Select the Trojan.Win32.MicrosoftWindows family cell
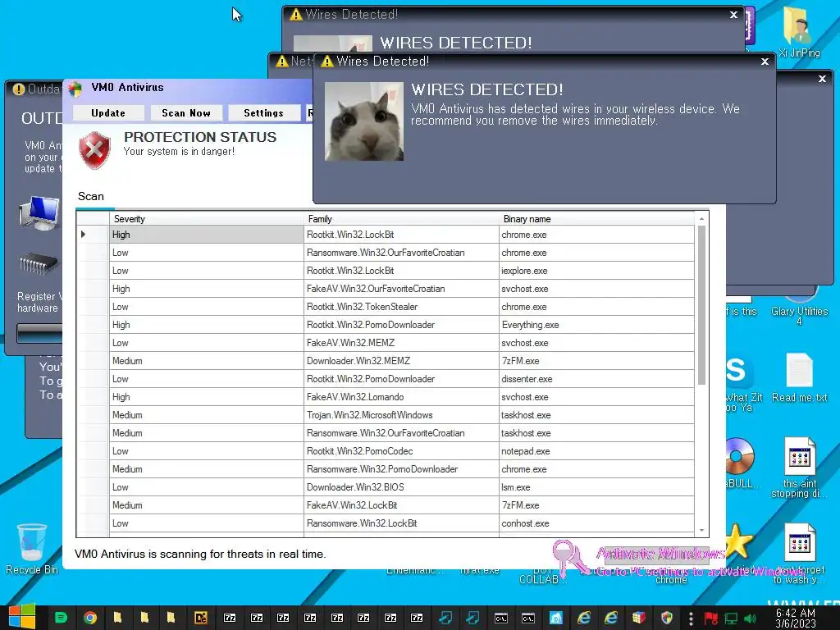 401,414
